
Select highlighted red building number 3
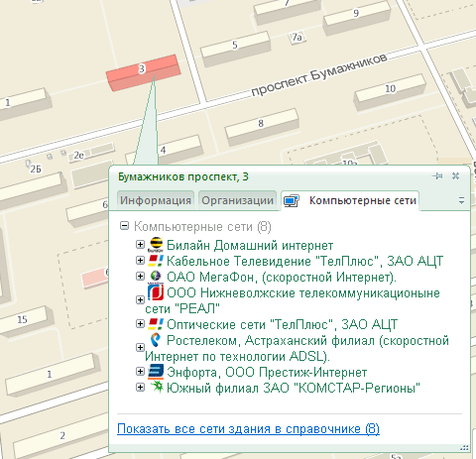[144, 72]
